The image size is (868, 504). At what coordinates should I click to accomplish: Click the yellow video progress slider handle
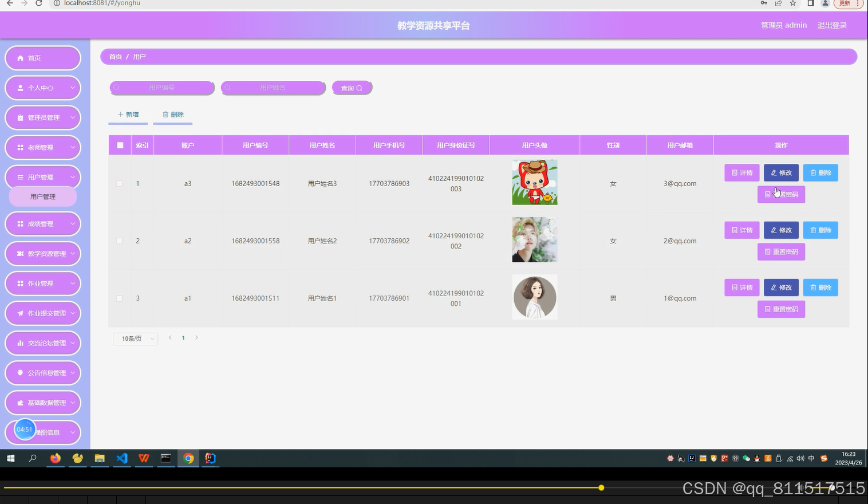pyautogui.click(x=601, y=487)
